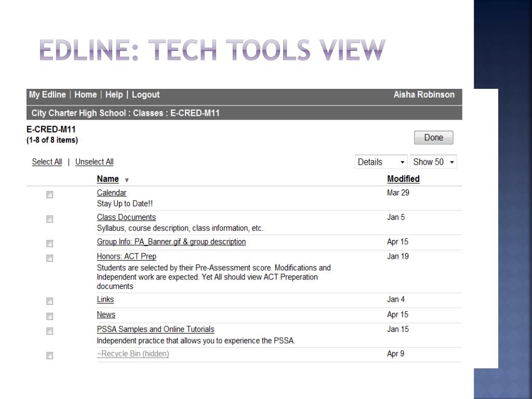Open the News link
The height and width of the screenshot is (399, 532).
(x=106, y=314)
